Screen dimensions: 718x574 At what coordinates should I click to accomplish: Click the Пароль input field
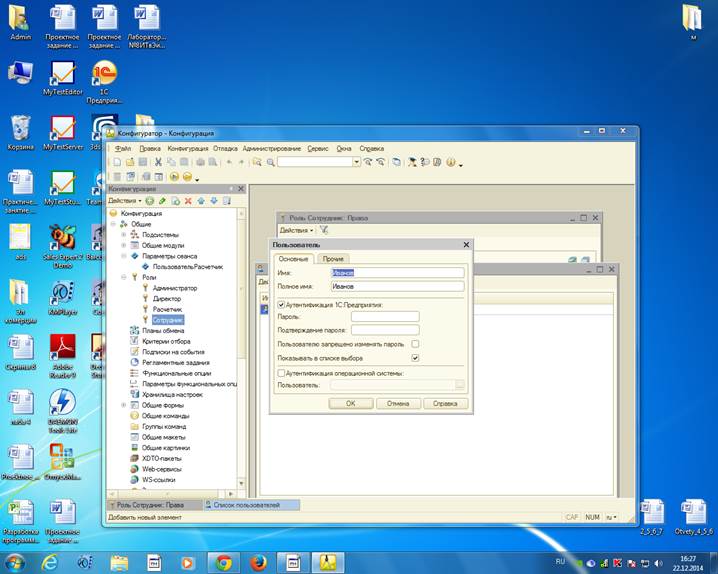(385, 316)
